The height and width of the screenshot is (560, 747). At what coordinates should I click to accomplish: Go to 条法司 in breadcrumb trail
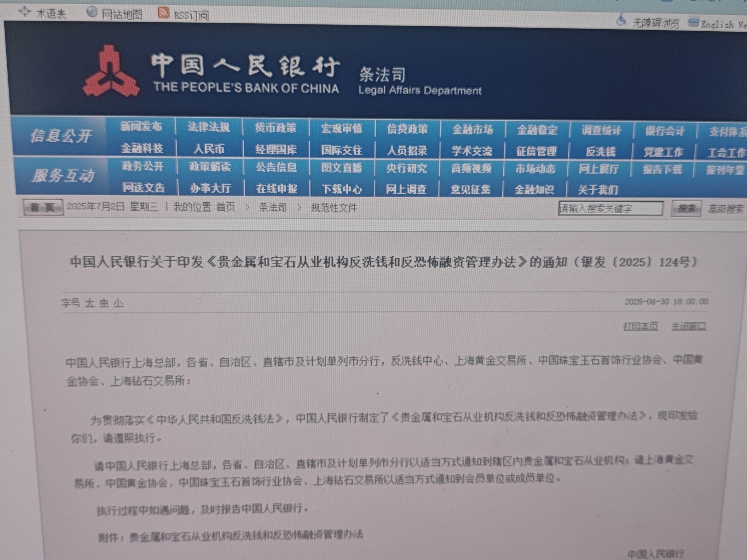(273, 207)
